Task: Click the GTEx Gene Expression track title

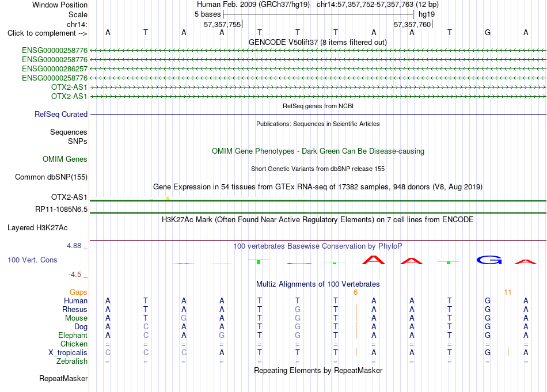Action: pos(318,187)
